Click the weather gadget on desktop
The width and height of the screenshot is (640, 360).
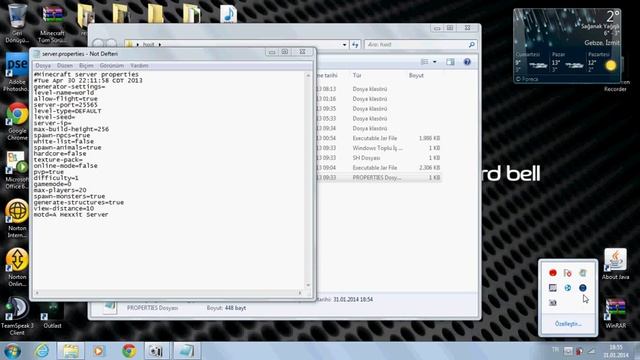[567, 46]
